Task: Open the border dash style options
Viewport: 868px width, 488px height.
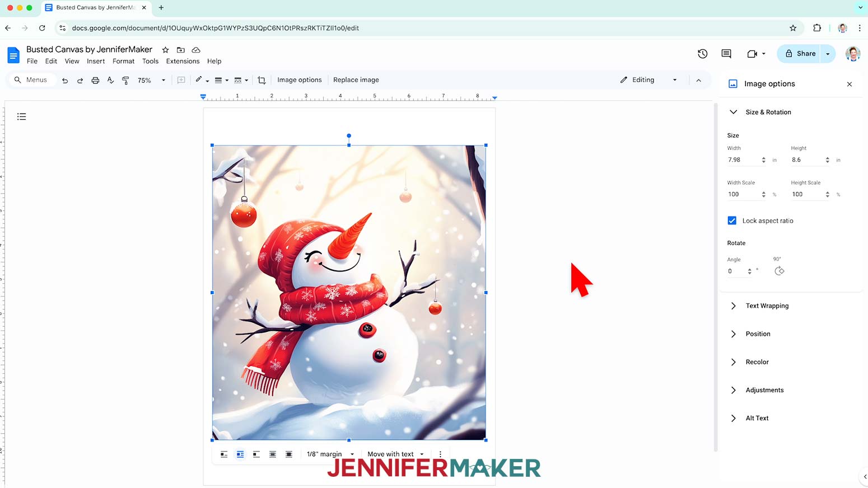Action: (x=241, y=80)
